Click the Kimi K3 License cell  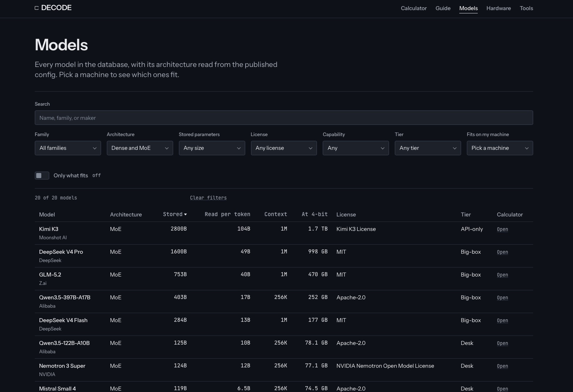coord(356,229)
